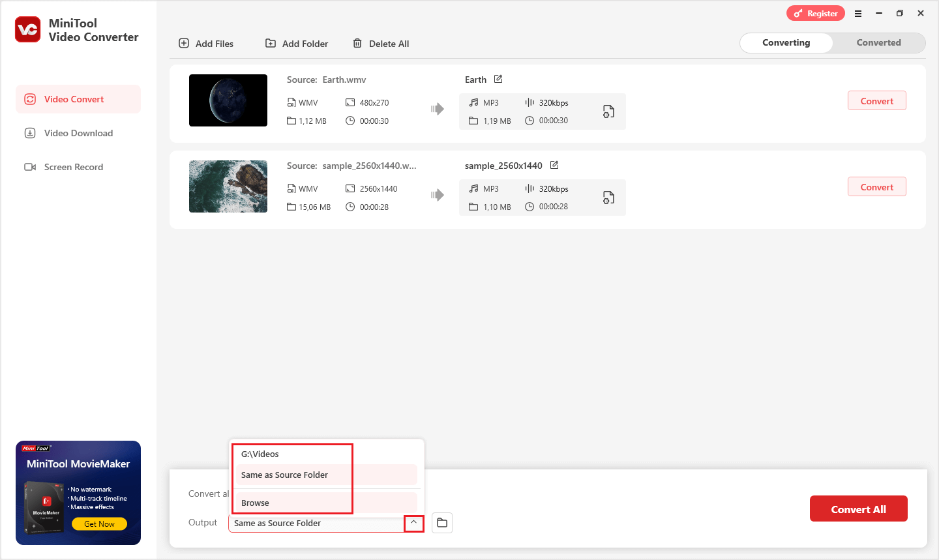Click the MiniTool Video Converter logo

pyautogui.click(x=28, y=29)
